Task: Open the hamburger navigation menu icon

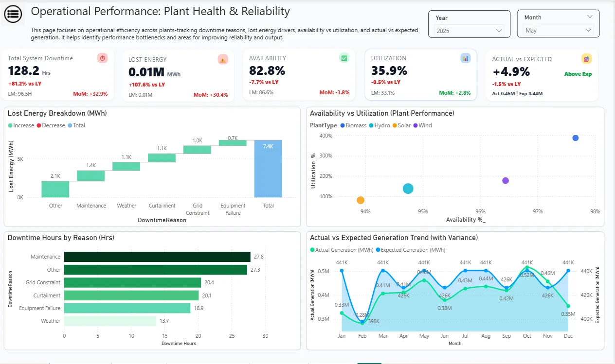Action: 13,14
